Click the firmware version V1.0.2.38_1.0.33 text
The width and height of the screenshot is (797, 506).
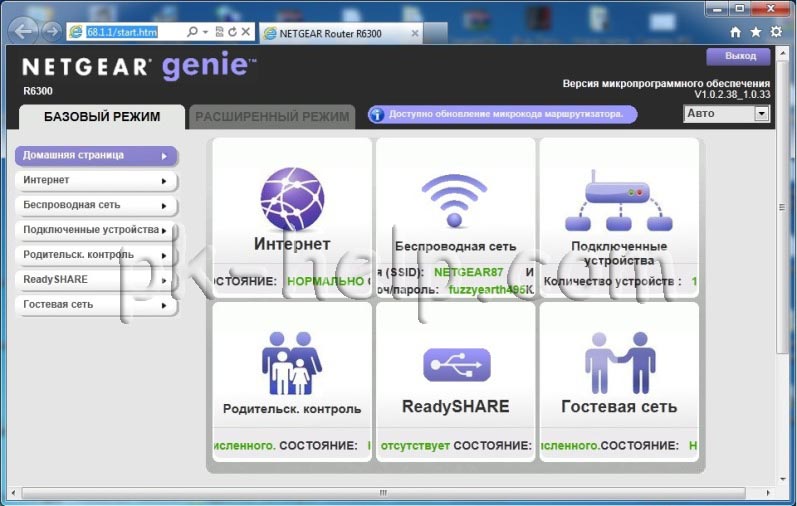tap(732, 95)
